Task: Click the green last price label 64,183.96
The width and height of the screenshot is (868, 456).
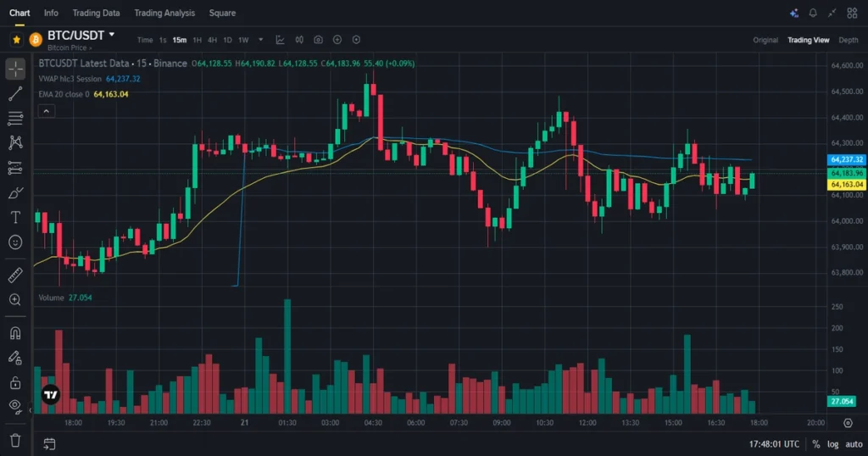Action: [847, 173]
